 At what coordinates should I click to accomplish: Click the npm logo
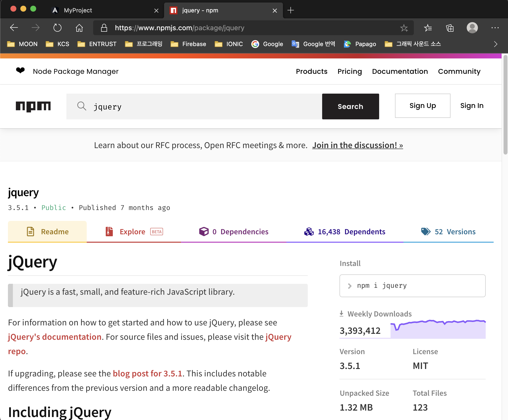33,106
